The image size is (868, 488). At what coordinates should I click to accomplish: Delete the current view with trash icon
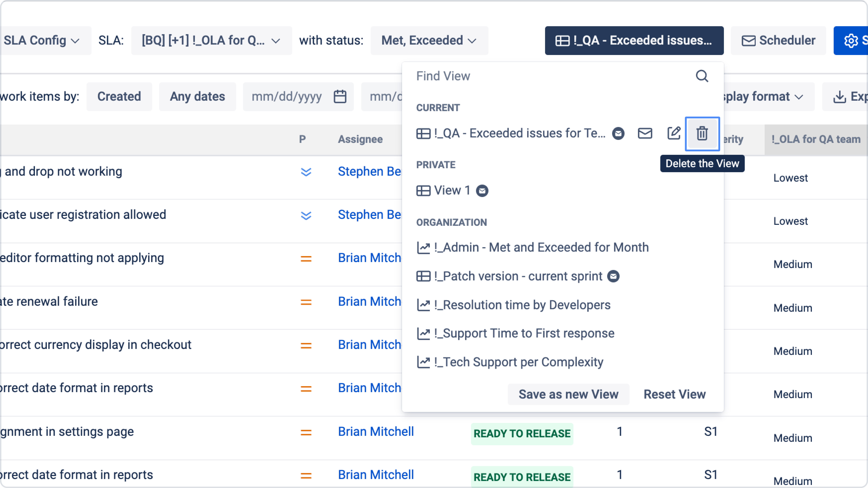[702, 134]
